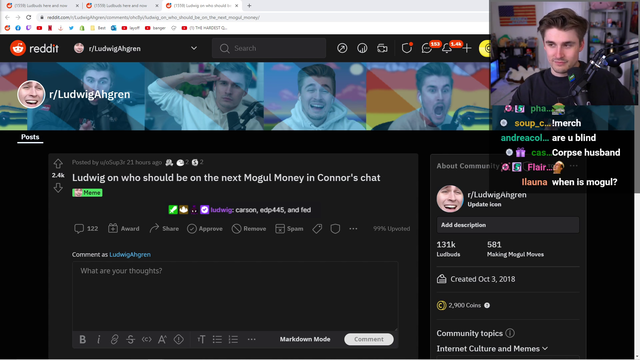Open Community topics info icon
The height and width of the screenshot is (360, 640).
point(510,333)
